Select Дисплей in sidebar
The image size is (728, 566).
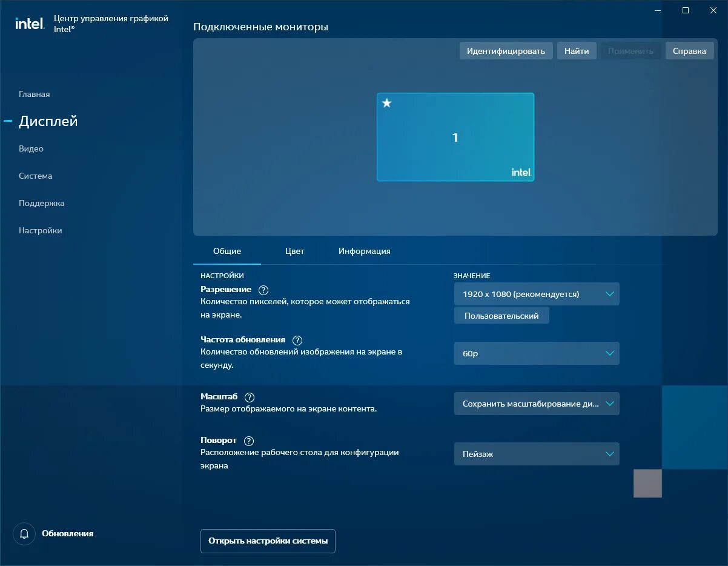point(48,121)
